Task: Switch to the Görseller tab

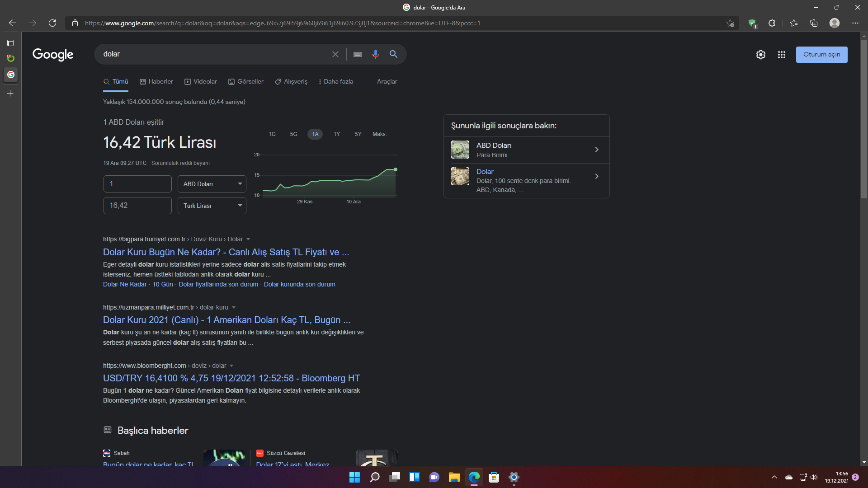Action: (x=246, y=82)
